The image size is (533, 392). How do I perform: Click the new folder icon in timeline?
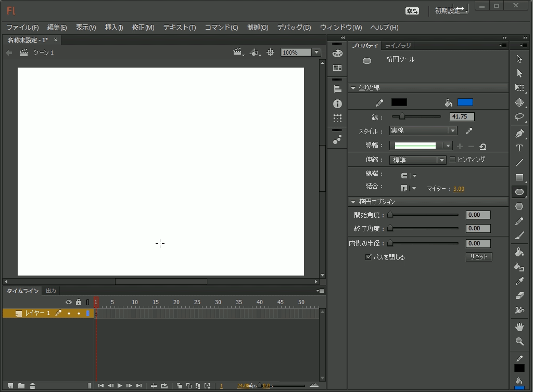coord(21,386)
